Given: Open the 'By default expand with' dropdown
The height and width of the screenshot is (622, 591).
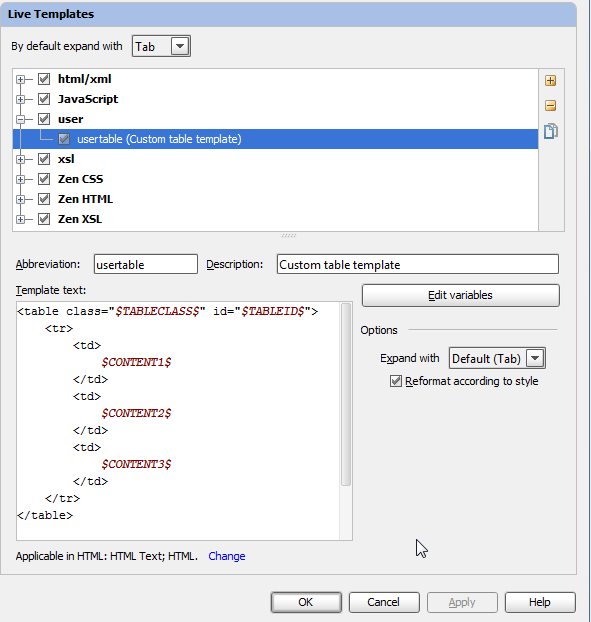Looking at the screenshot, I should pyautogui.click(x=180, y=46).
